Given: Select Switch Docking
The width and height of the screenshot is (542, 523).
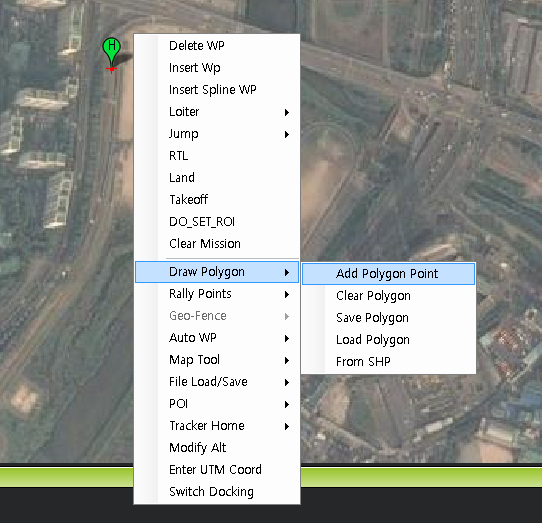Looking at the screenshot, I should click(x=217, y=492).
